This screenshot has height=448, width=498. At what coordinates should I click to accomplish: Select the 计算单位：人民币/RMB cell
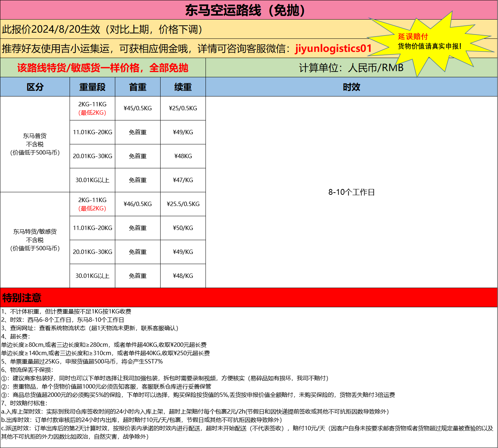[351, 68]
